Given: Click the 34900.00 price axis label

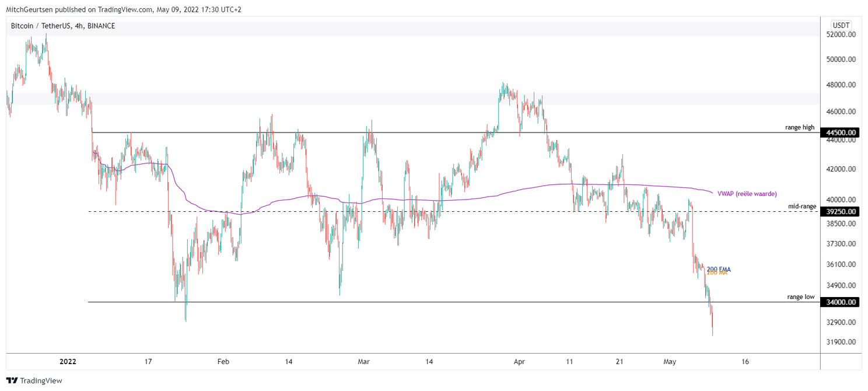Looking at the screenshot, I should pyautogui.click(x=841, y=285).
